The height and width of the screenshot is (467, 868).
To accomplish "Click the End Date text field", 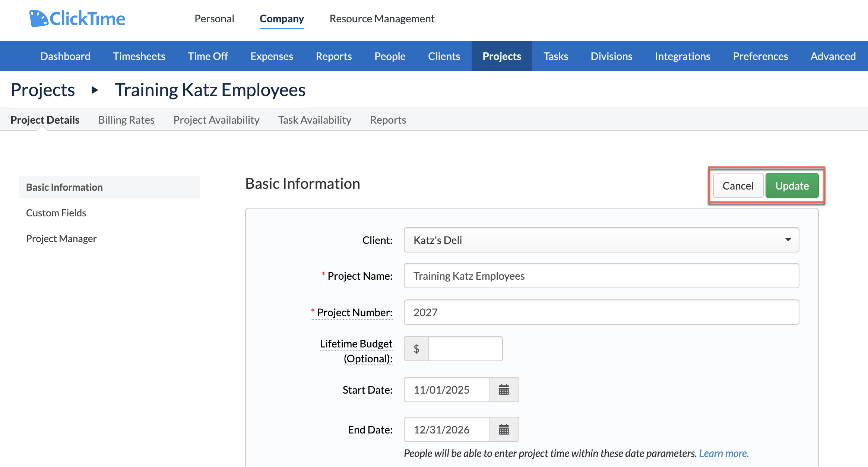I will point(447,430).
